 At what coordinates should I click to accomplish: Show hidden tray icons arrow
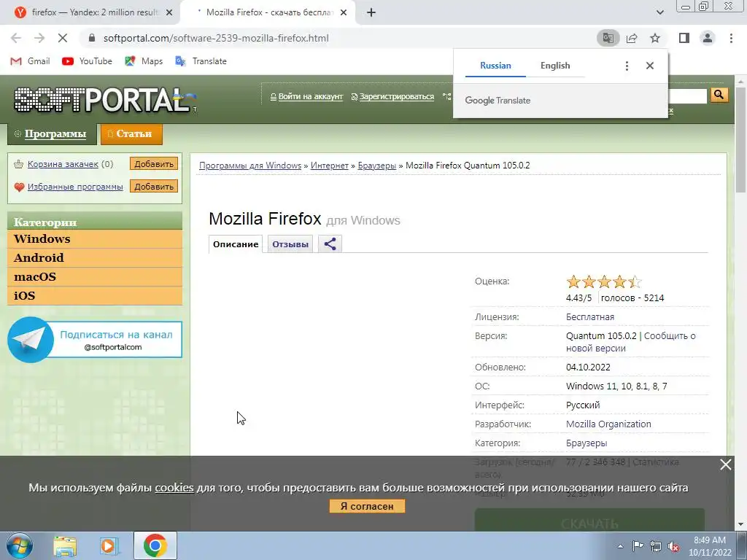point(620,546)
